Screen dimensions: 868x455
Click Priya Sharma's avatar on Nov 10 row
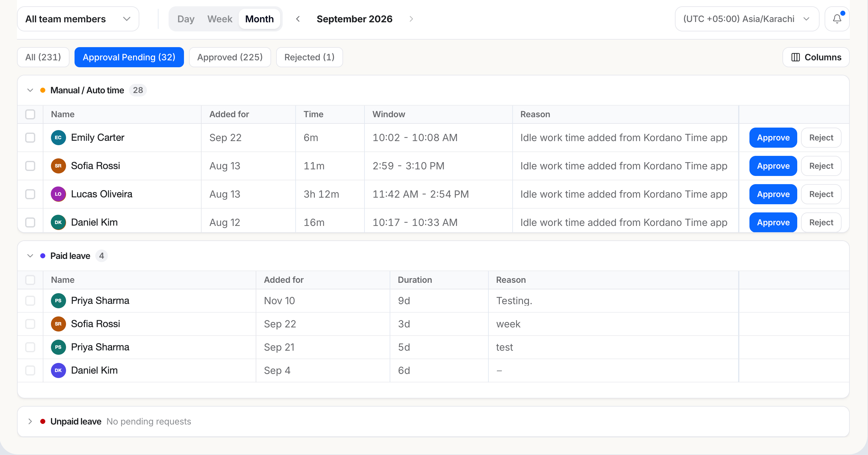(x=58, y=300)
